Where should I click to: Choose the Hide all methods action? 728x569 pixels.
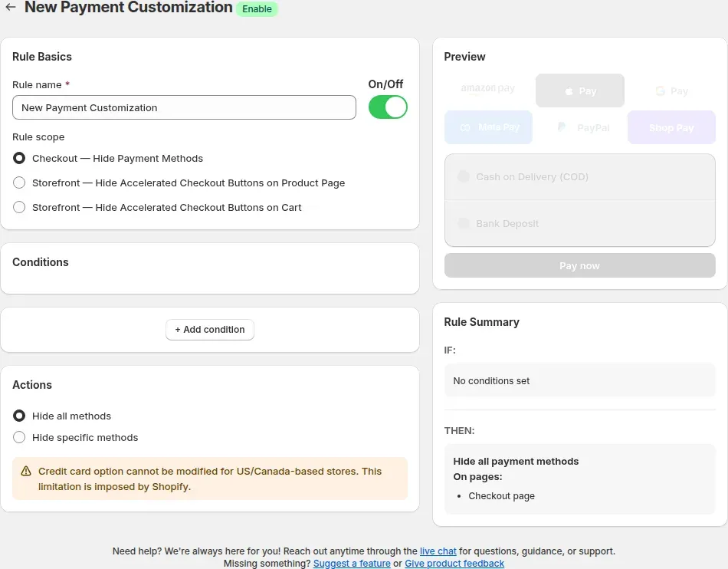tap(19, 416)
